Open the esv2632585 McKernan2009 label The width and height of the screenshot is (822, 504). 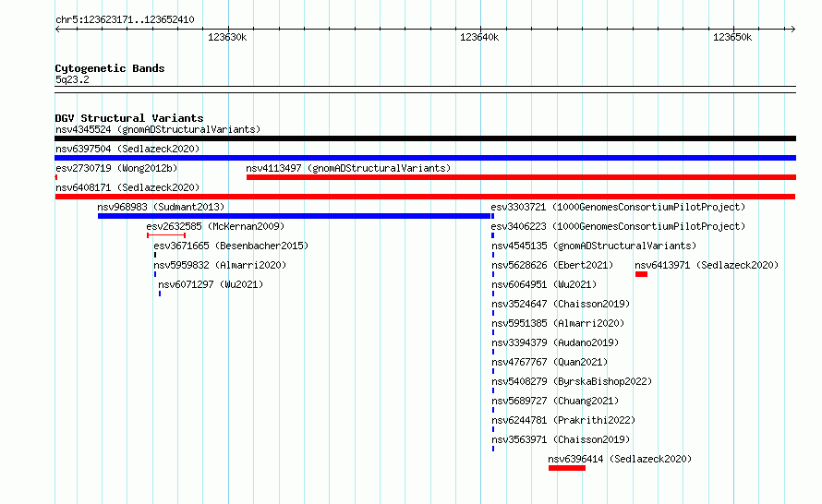(215, 226)
